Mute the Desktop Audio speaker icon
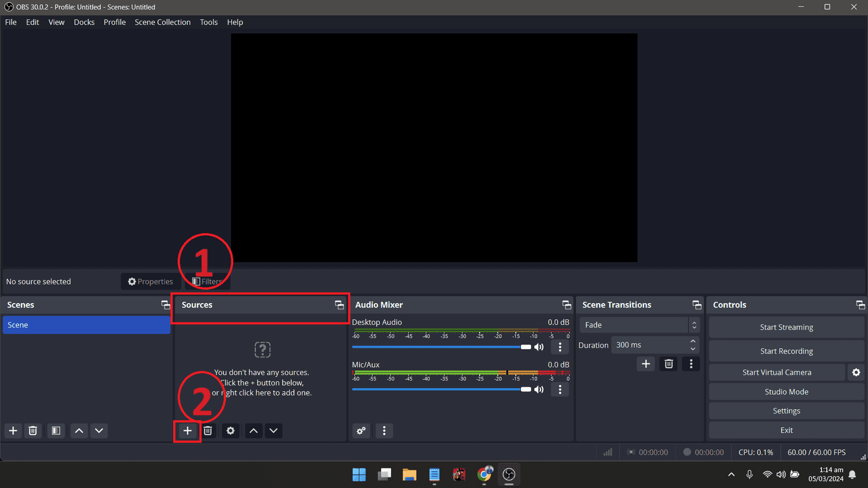Viewport: 868px width, 488px height. (x=539, y=347)
